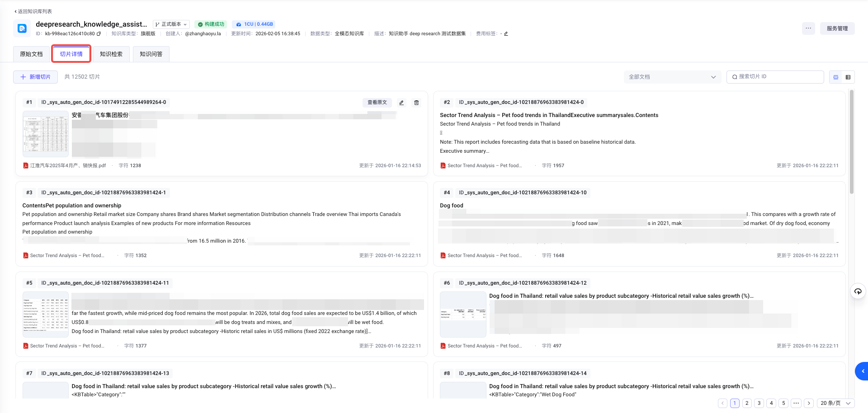View original text of slice #1 via 查看原文
This screenshot has height=413, width=868.
click(377, 103)
